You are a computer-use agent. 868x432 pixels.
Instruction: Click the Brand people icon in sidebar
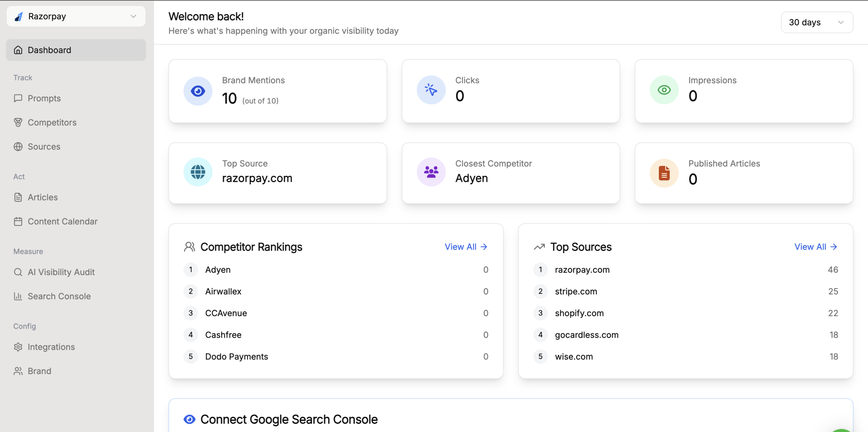pos(18,371)
